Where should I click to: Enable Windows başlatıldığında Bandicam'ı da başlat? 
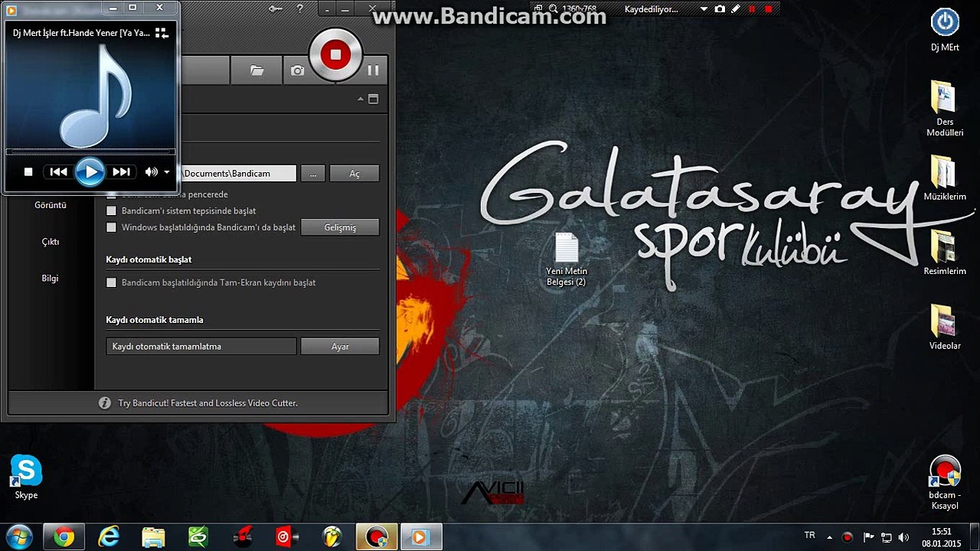pyautogui.click(x=111, y=227)
